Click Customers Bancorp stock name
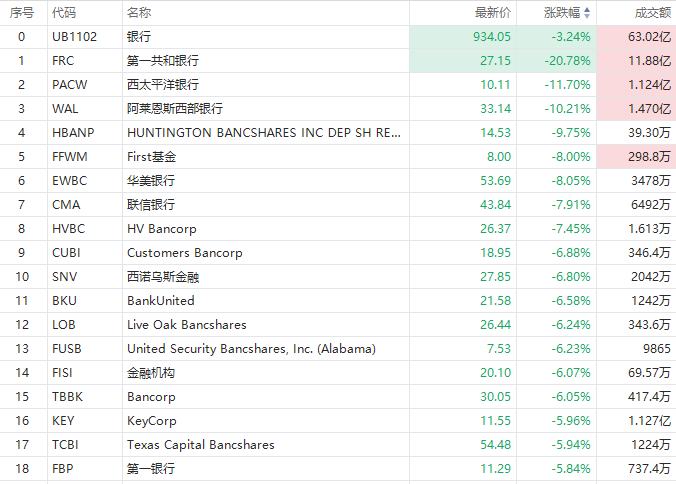 coord(185,252)
